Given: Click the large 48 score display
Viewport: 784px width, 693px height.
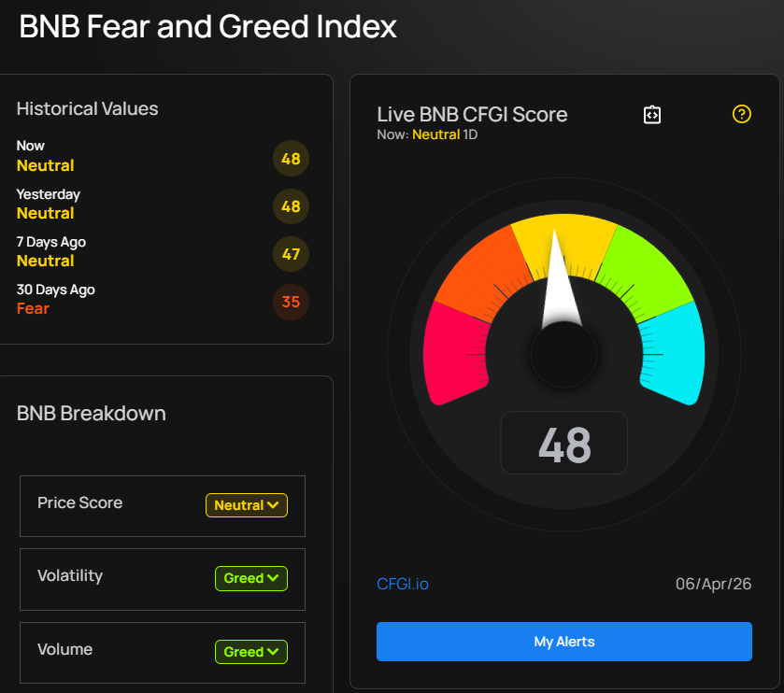Looking at the screenshot, I should 564,444.
